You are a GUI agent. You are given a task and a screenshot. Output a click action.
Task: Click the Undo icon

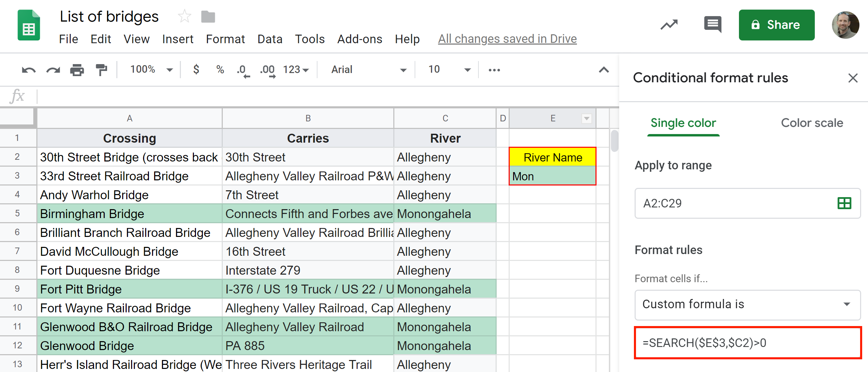pyautogui.click(x=28, y=70)
